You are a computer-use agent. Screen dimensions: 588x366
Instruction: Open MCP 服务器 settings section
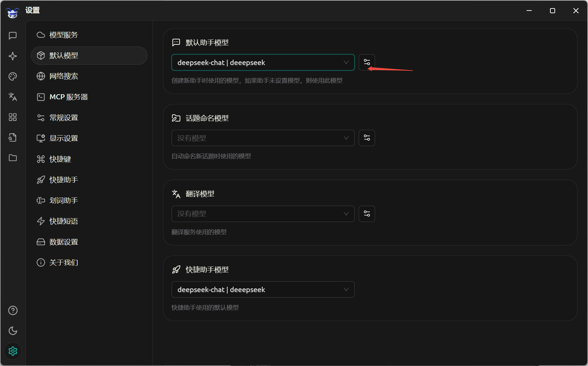tap(89, 97)
